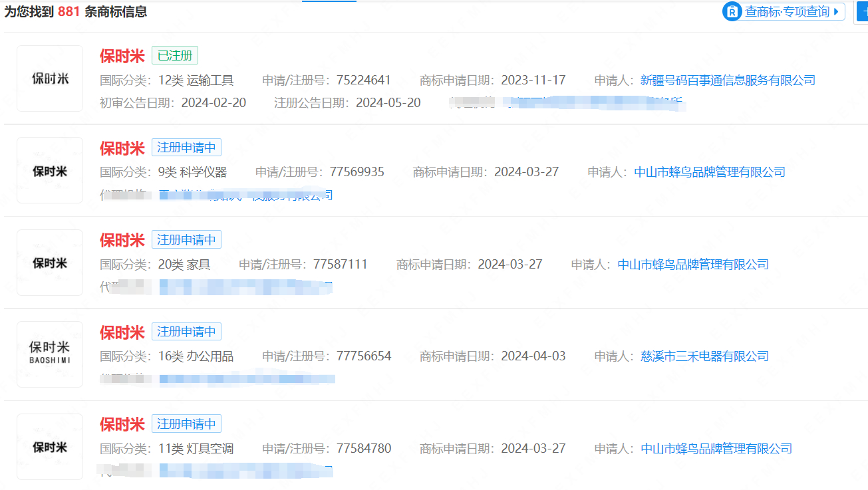Click the application date 2024-03-27 in the 20类 row
868x490 pixels.
[x=510, y=265]
